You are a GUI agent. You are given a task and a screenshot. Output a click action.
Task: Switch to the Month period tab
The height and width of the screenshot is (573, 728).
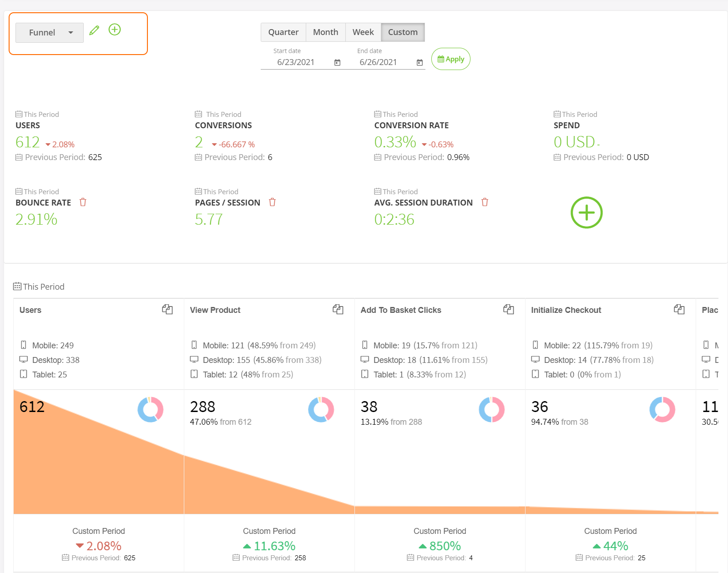click(325, 32)
